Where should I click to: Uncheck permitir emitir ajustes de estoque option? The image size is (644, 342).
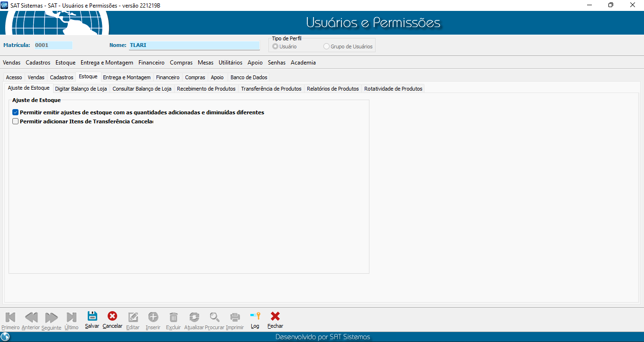(x=16, y=112)
